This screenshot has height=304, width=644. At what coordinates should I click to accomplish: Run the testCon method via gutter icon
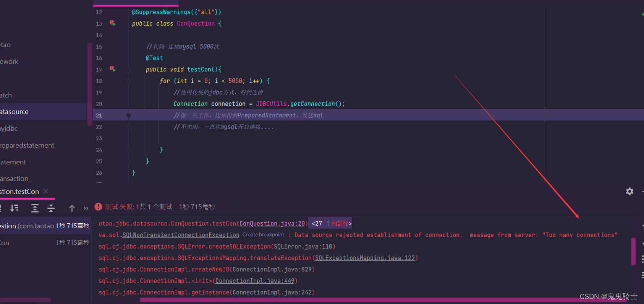tap(112, 69)
